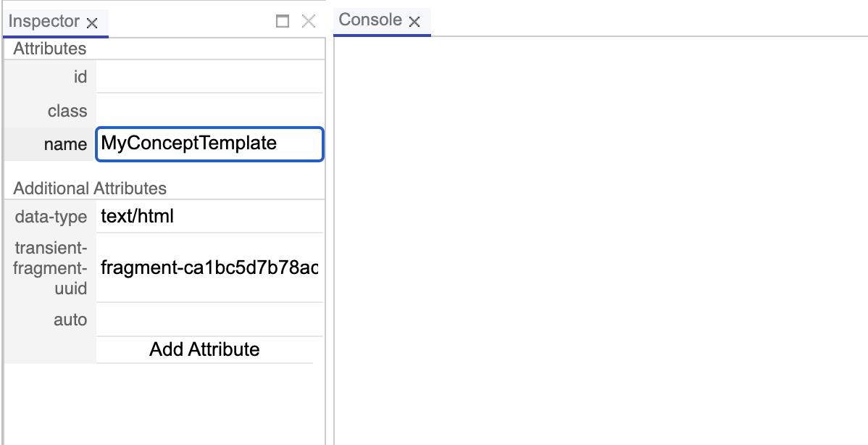This screenshot has height=445, width=868.
Task: Focus the id attribute field
Action: coord(209,77)
